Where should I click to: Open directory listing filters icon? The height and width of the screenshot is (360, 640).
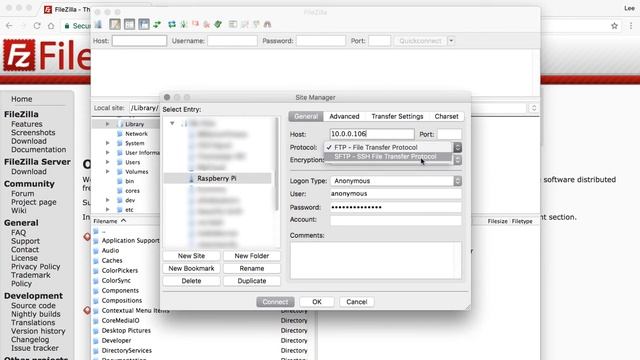pyautogui.click(x=233, y=24)
